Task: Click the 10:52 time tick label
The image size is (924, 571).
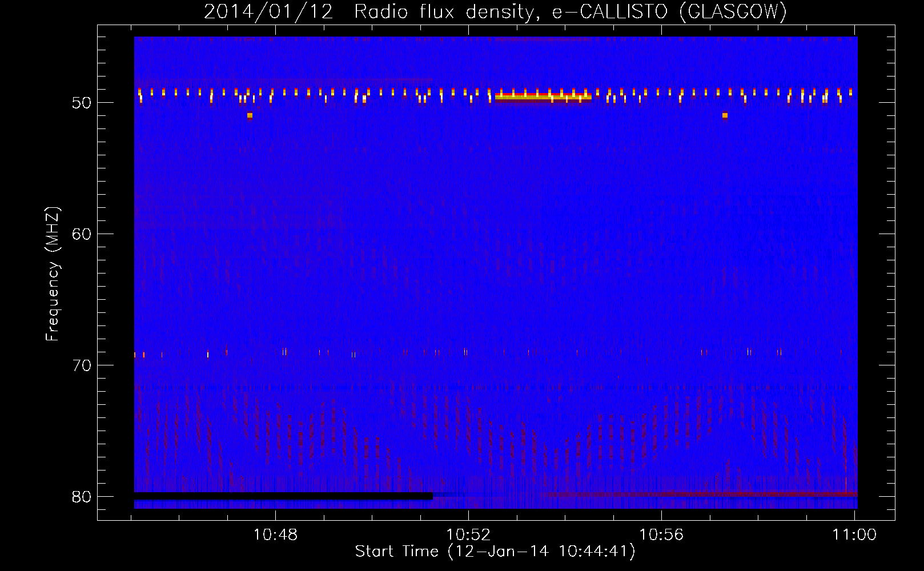Action: point(468,535)
